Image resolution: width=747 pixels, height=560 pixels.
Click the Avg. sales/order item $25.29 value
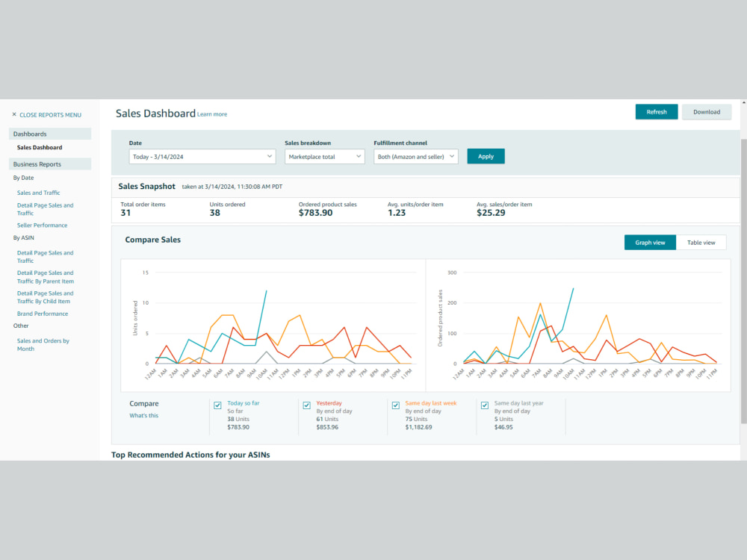491,213
